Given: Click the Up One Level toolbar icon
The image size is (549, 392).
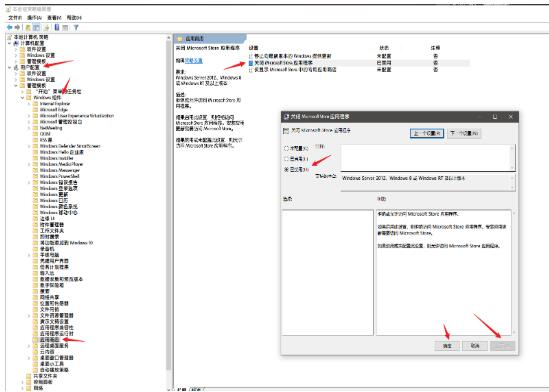Looking at the screenshot, I should (x=28, y=27).
